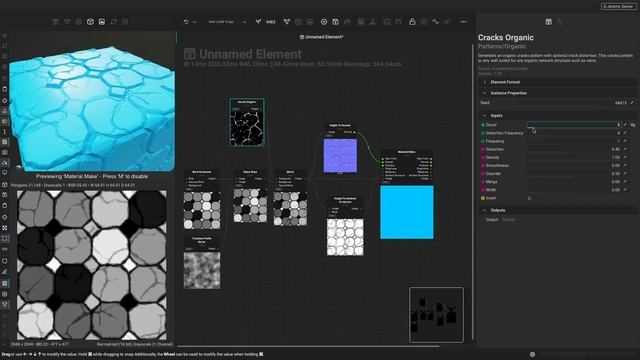
Task: Click the undo arrow in graph toolbar
Action: pos(186,22)
